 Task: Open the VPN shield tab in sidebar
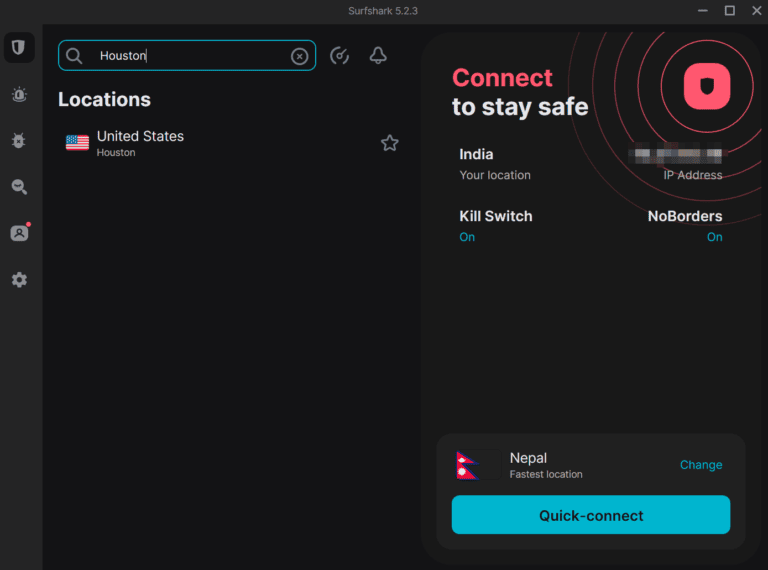(x=19, y=48)
